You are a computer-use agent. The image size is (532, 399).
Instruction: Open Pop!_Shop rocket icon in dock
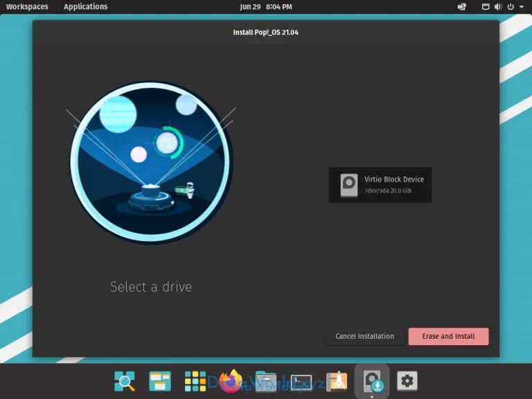point(337,381)
